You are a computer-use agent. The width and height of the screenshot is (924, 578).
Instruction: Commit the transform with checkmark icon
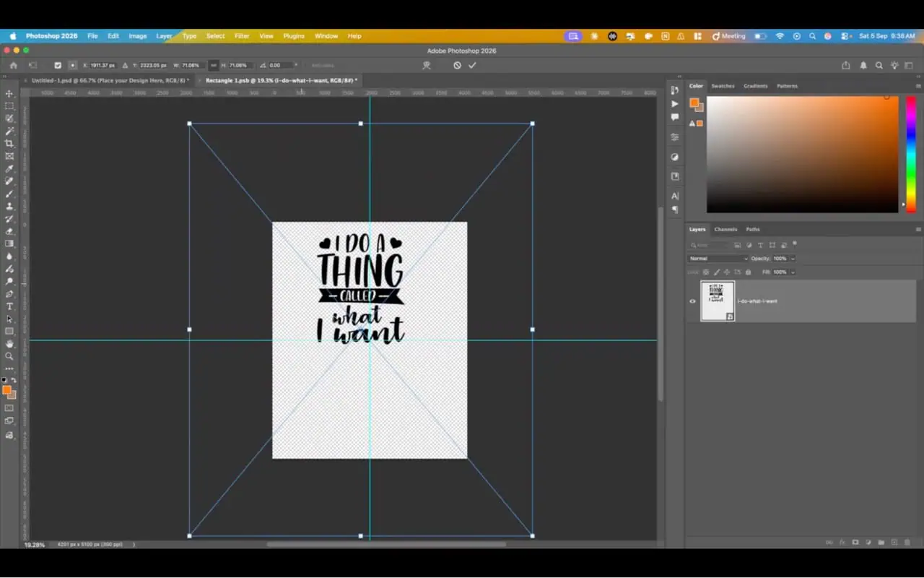coord(472,65)
